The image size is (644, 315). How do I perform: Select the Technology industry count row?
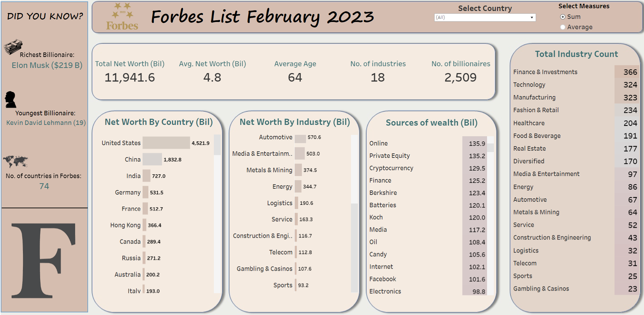coord(575,85)
